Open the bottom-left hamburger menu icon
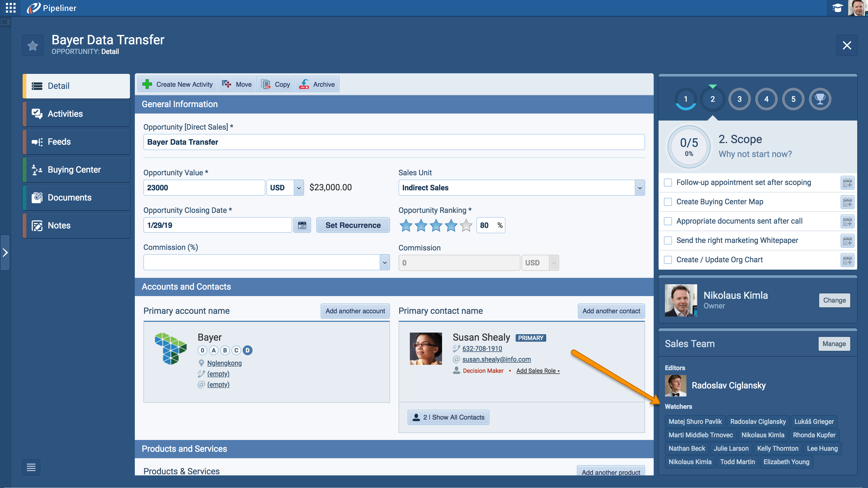The image size is (868, 488). pos(31,467)
